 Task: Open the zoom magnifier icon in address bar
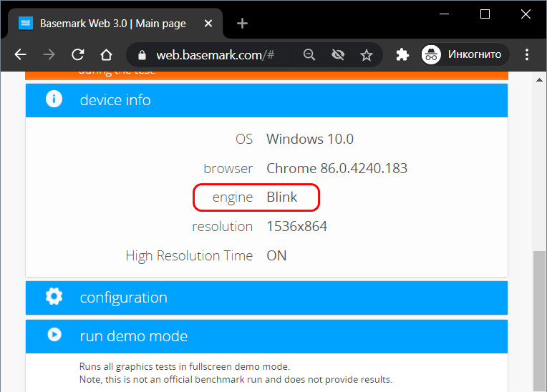click(309, 54)
